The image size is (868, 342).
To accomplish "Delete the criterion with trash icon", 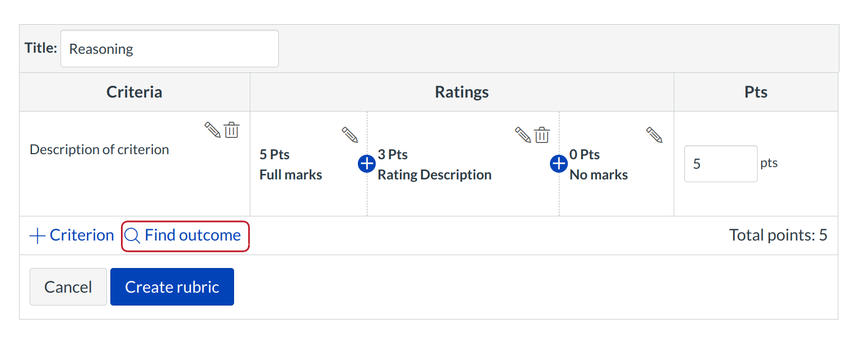I will click(232, 130).
